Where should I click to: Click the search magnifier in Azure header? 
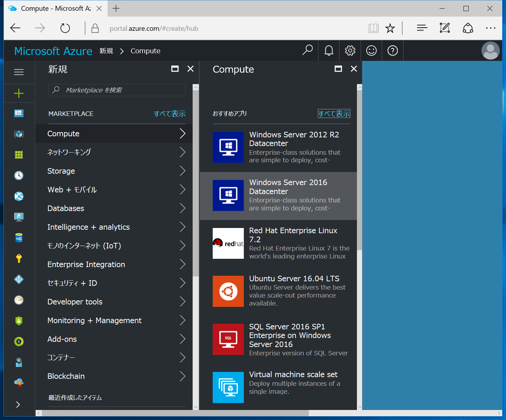click(x=307, y=51)
